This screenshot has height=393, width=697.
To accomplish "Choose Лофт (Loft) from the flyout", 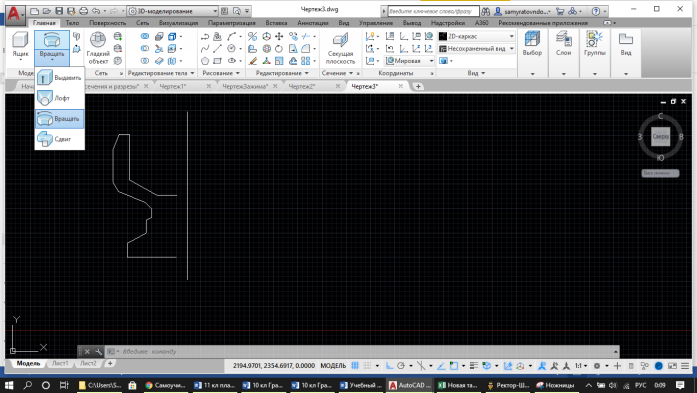I will click(60, 98).
